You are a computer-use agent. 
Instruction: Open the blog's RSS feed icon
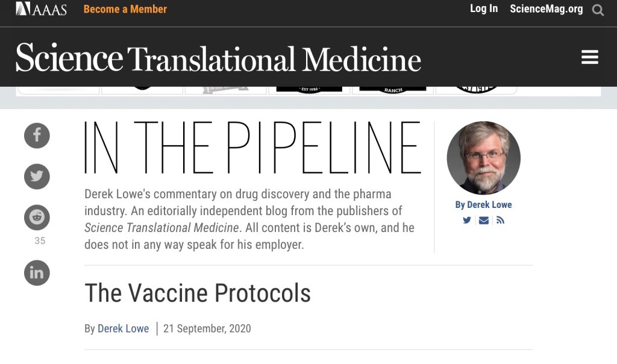point(500,220)
